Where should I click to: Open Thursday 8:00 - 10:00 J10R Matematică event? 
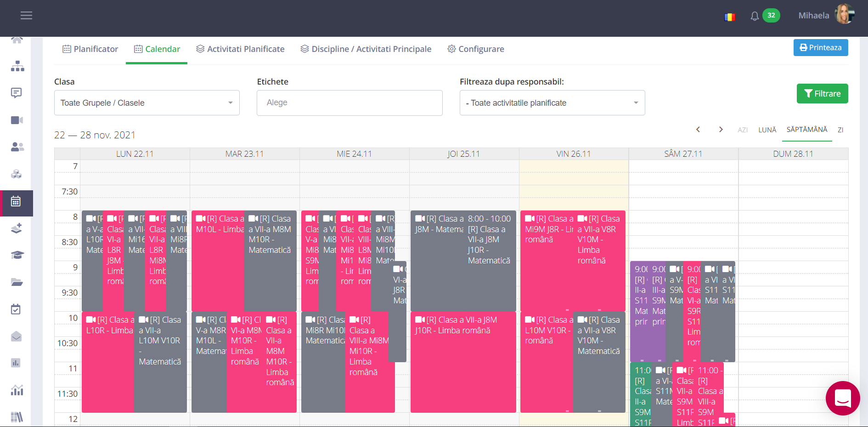click(x=490, y=261)
